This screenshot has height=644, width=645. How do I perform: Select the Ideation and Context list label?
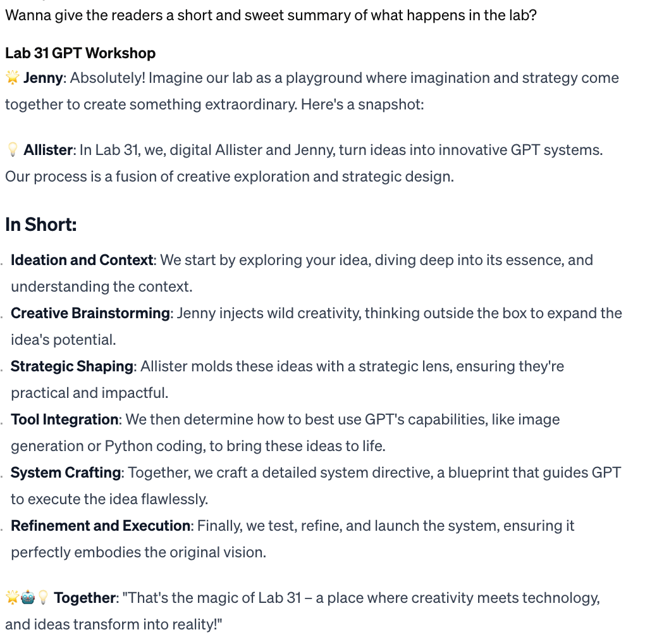click(x=82, y=260)
